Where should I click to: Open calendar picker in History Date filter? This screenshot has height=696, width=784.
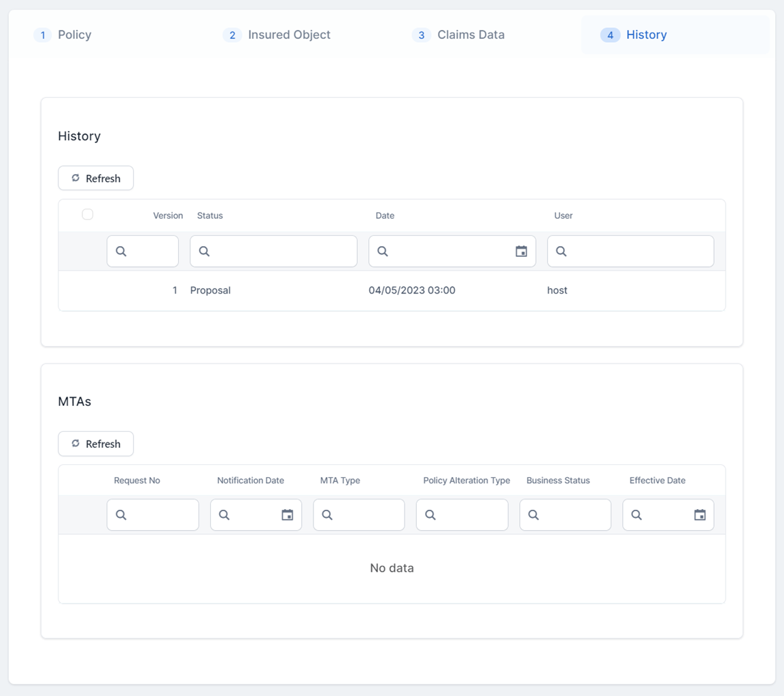point(521,251)
